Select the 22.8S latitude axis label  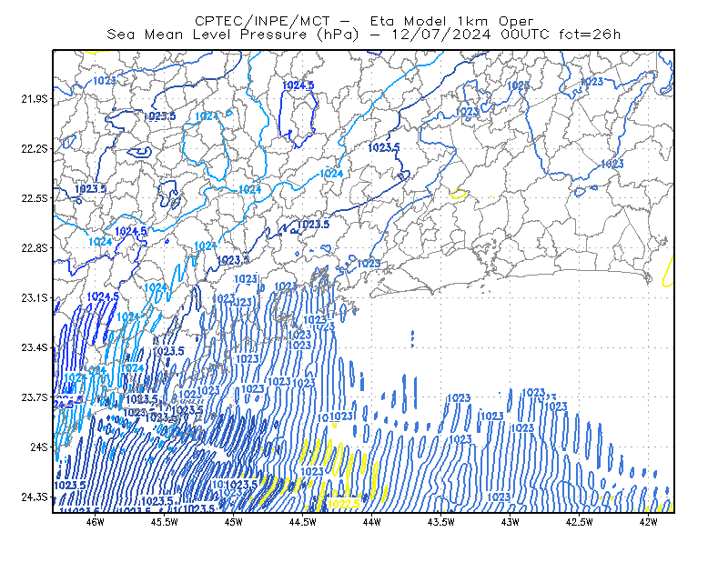pos(35,248)
